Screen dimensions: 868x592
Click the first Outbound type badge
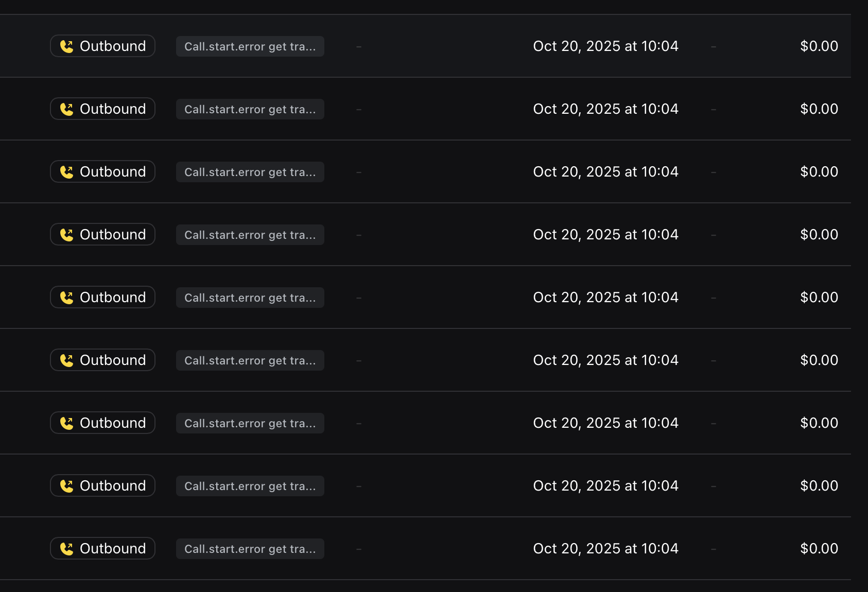102,46
